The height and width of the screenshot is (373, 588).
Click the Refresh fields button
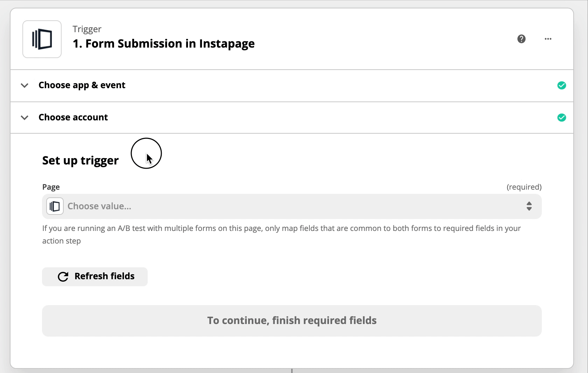pos(95,276)
